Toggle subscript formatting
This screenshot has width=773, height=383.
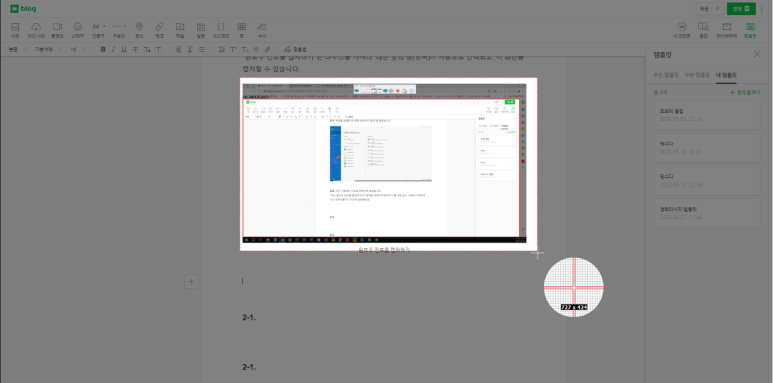[x=245, y=49]
